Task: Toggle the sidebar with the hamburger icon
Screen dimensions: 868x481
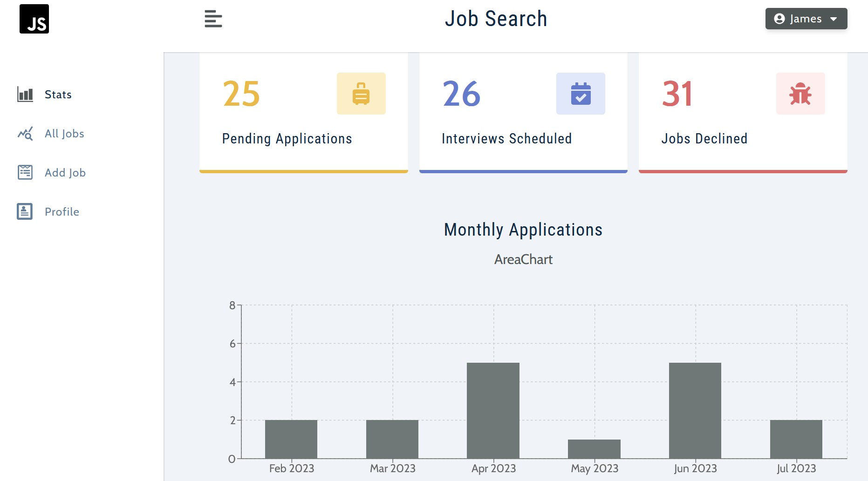Action: 213,19
